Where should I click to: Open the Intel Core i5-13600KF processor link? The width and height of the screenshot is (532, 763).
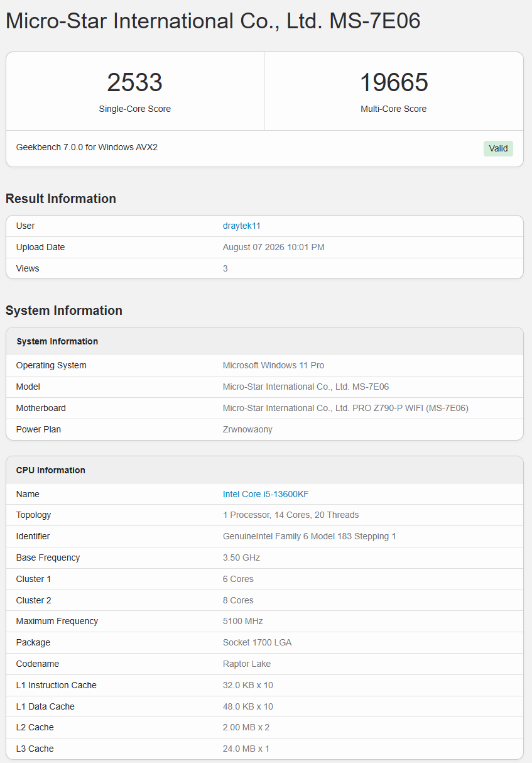(x=266, y=494)
